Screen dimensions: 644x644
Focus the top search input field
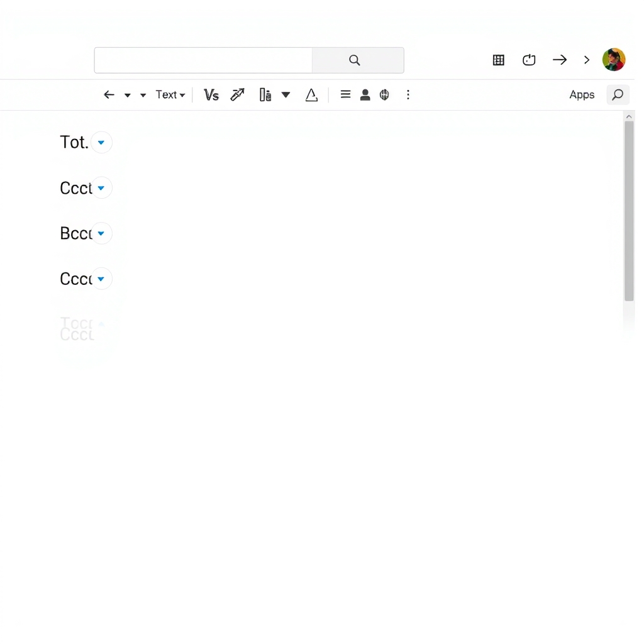coord(203,60)
